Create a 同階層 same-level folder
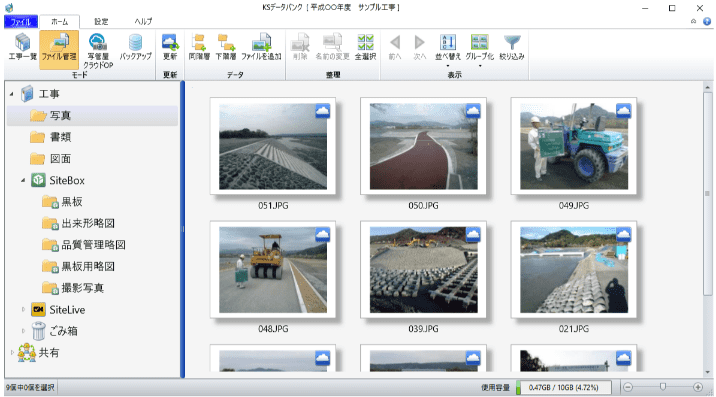The height and width of the screenshot is (397, 716). pos(199,47)
